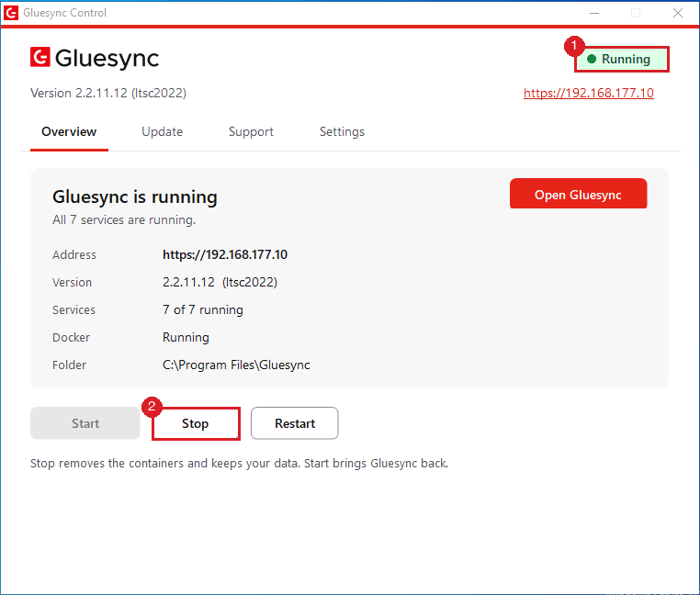Viewport: 700px width, 595px height.
Task: Switch to the Update tab
Action: (162, 131)
